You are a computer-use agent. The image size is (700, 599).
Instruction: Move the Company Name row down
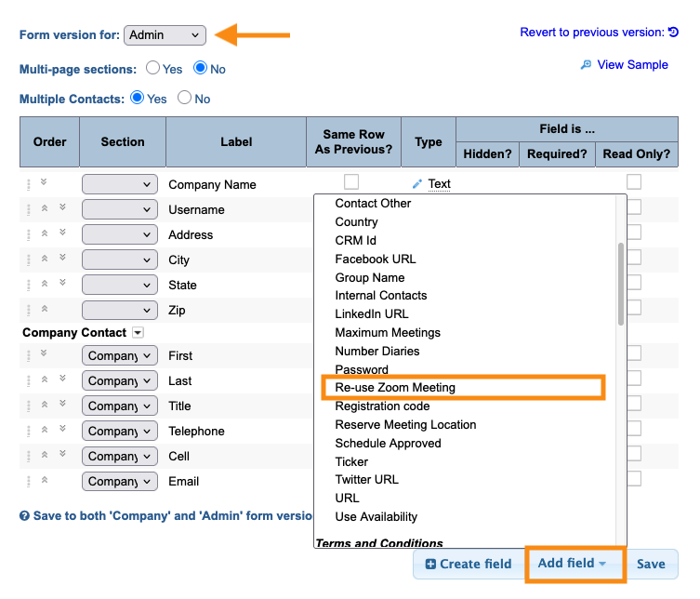tap(44, 182)
